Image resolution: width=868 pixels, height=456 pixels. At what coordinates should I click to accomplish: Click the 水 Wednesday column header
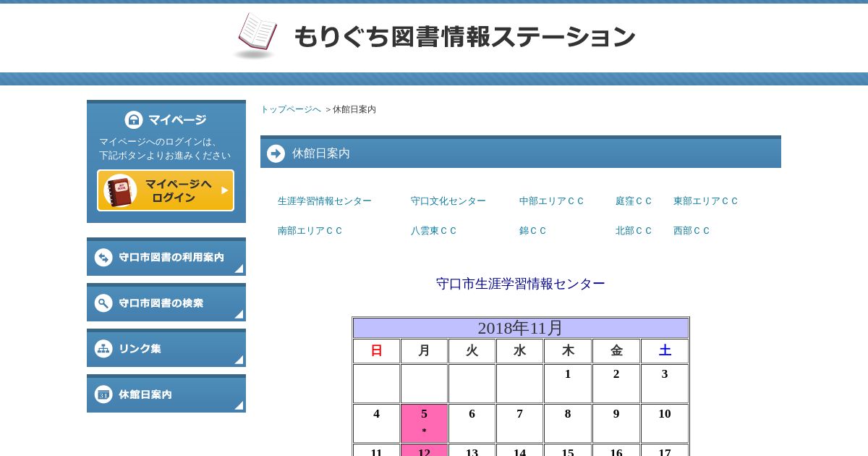pos(519,351)
